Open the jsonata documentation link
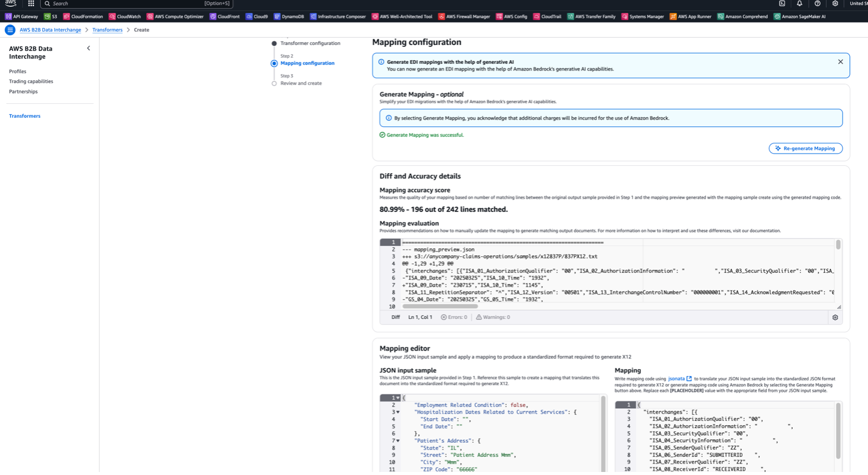The image size is (868, 475). [x=678, y=378]
